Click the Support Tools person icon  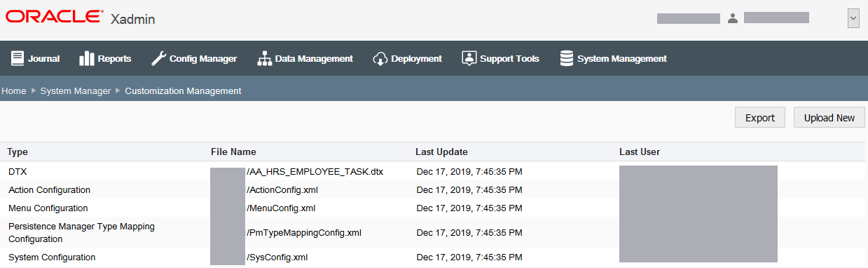pyautogui.click(x=469, y=58)
